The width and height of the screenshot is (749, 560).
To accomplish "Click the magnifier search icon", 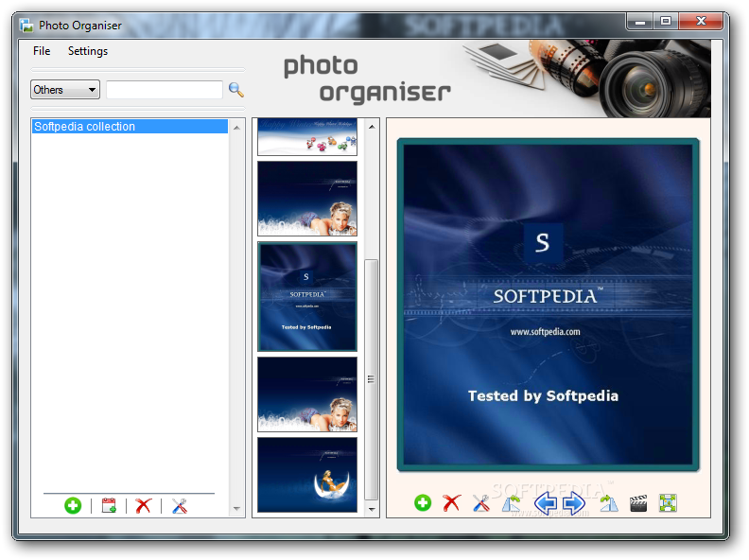I will 236,89.
